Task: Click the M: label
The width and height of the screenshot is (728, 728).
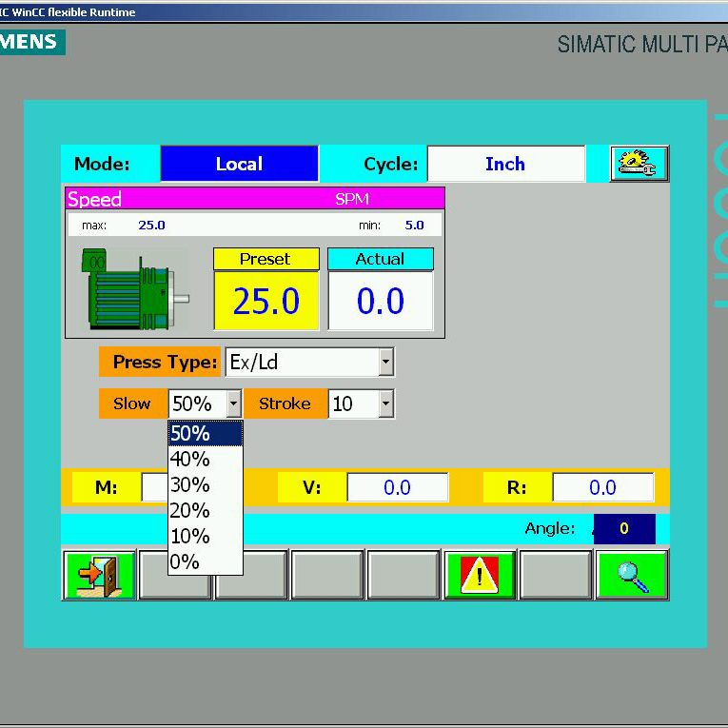Action: (107, 487)
